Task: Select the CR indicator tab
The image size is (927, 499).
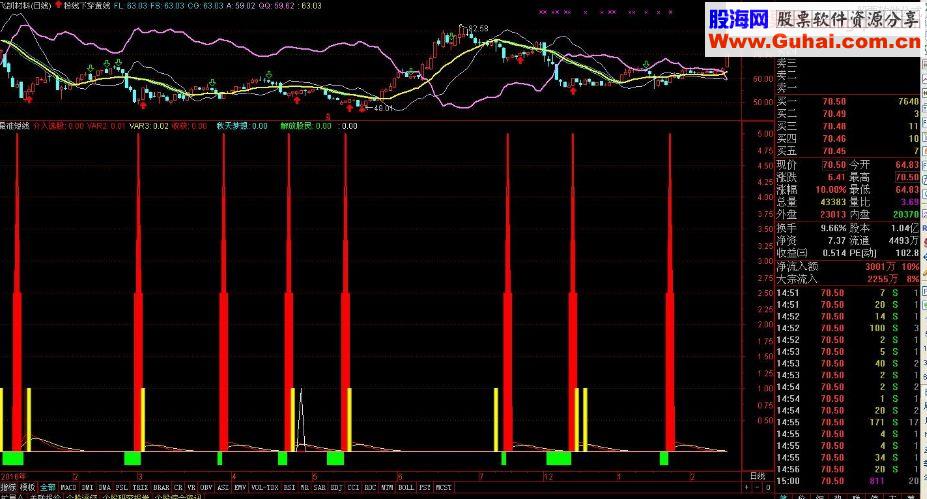Action: coord(179,488)
